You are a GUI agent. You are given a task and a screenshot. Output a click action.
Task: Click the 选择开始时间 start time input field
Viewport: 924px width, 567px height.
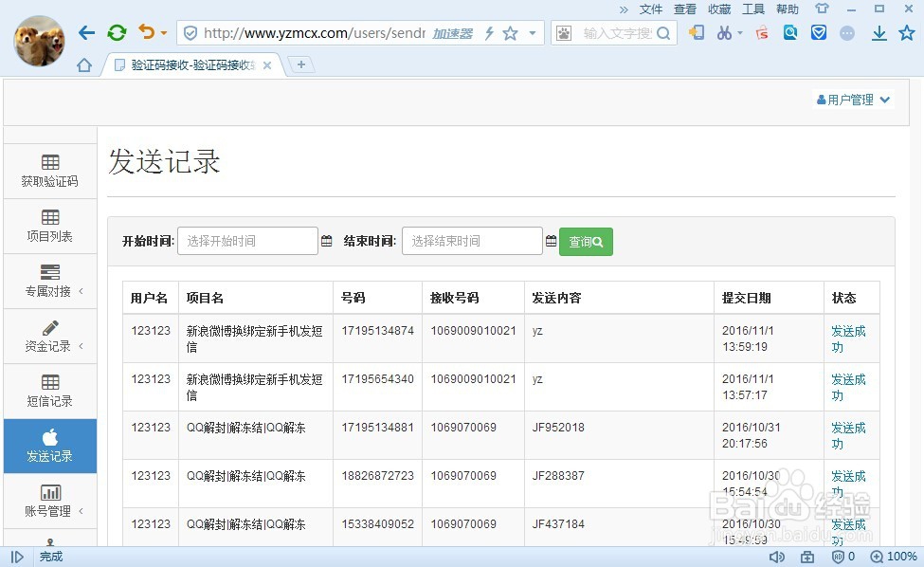pos(246,241)
